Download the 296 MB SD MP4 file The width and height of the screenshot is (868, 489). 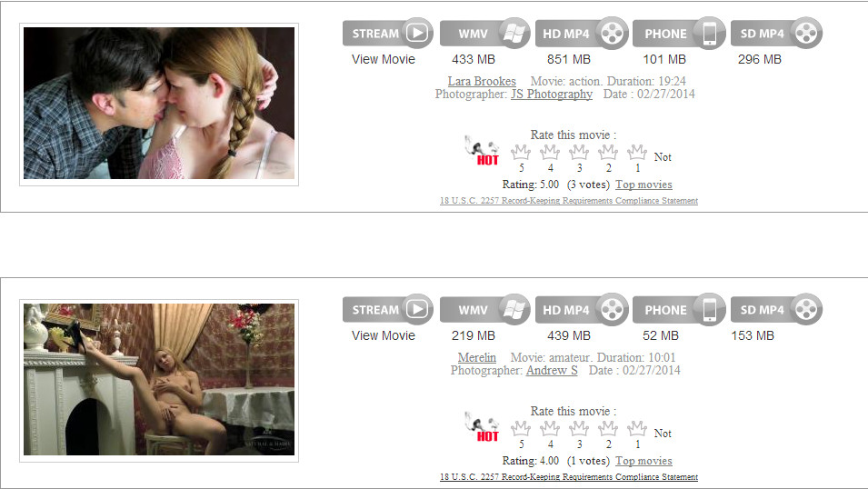coord(776,34)
